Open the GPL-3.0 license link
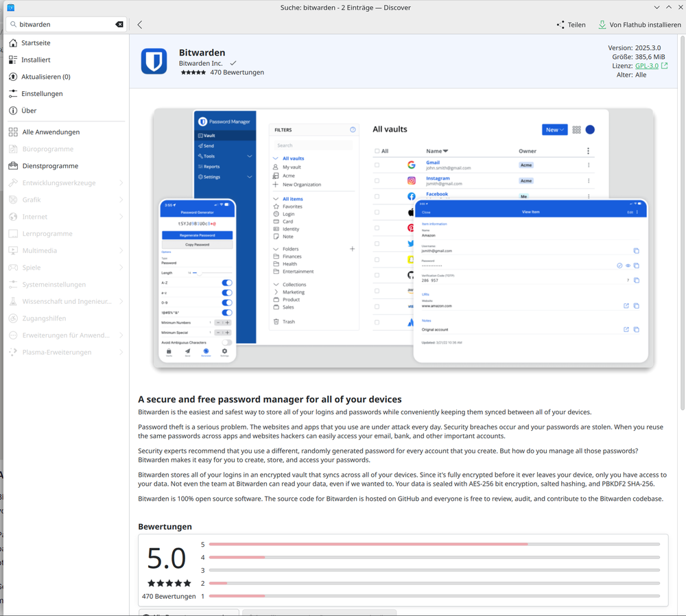686x616 pixels. (647, 66)
